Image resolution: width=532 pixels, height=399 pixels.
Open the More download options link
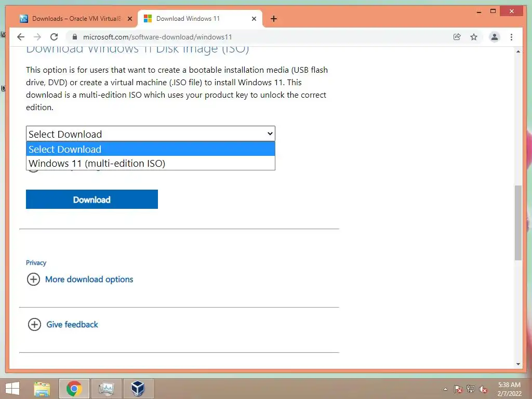[89, 279]
